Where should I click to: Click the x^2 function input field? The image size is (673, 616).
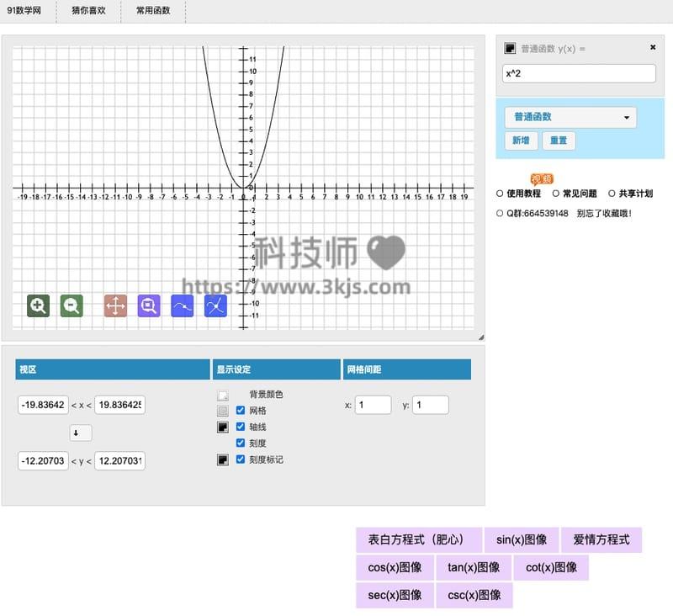579,73
